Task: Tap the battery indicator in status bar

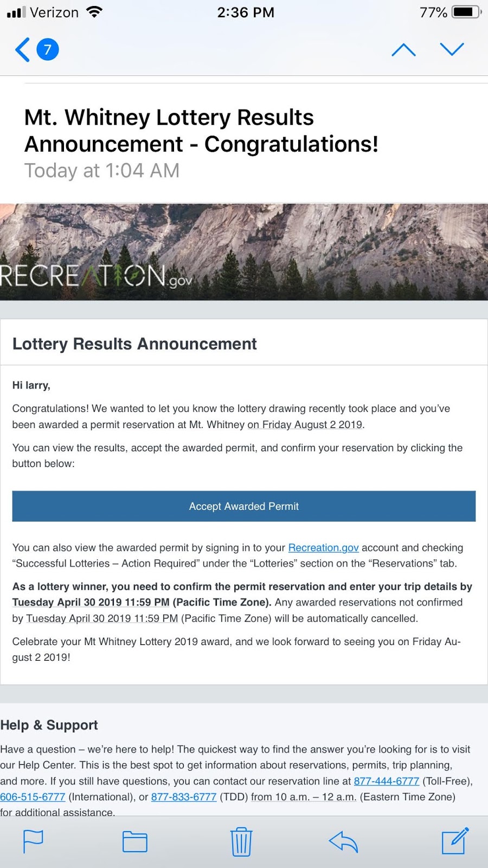Action: tap(466, 12)
